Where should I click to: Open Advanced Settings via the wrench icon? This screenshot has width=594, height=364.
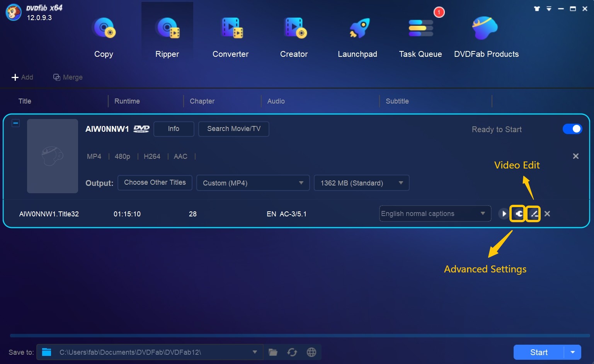pyautogui.click(x=518, y=213)
